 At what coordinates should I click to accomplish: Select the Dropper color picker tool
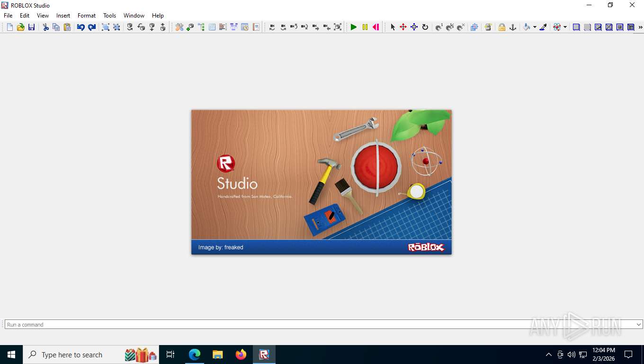point(544,27)
